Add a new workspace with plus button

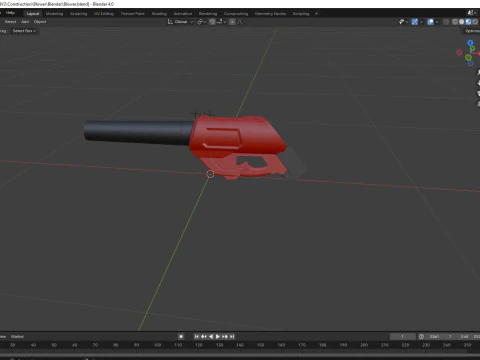316,14
